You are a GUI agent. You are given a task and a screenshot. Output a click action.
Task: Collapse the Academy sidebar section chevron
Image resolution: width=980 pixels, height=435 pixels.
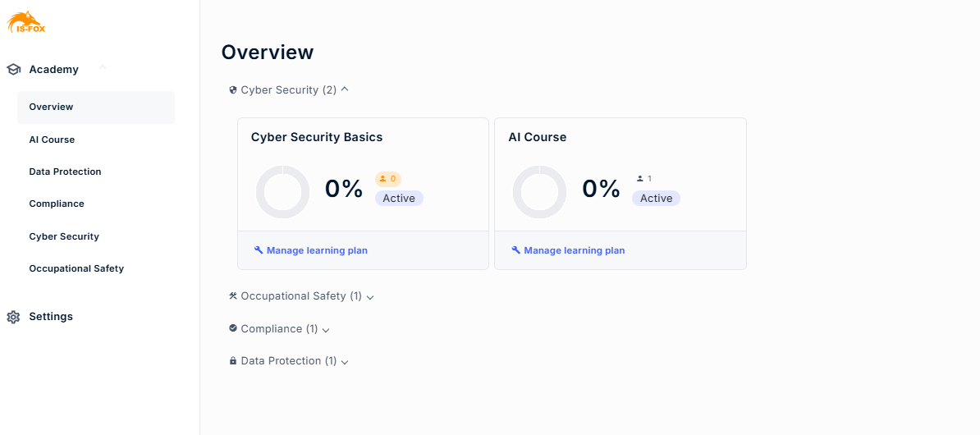[103, 67]
